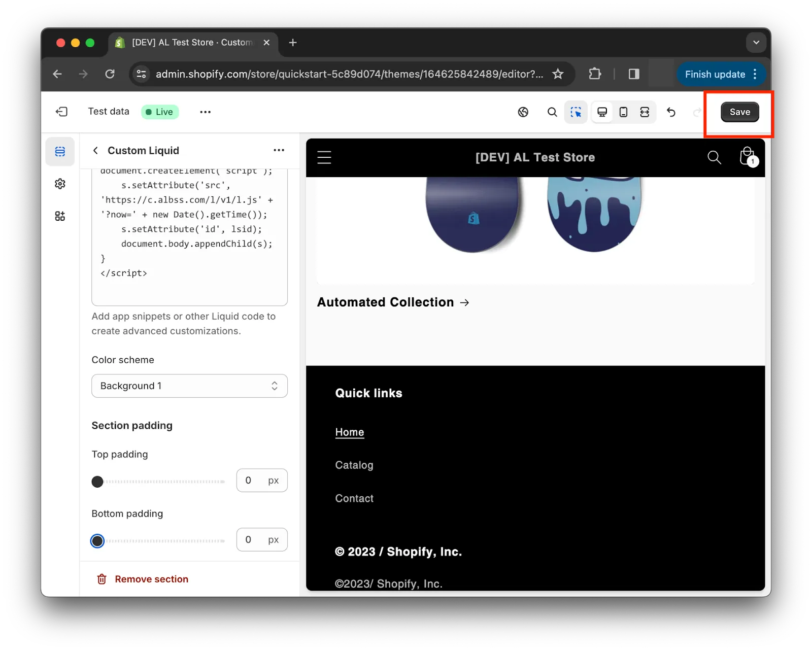Click the store preview search icon
Viewport: 812px width, 651px height.
tap(714, 157)
